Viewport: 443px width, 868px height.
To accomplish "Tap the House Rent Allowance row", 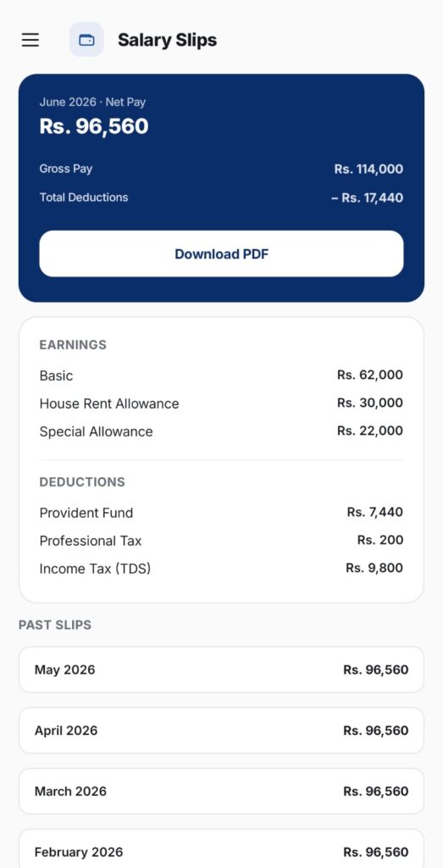I will 221,403.
